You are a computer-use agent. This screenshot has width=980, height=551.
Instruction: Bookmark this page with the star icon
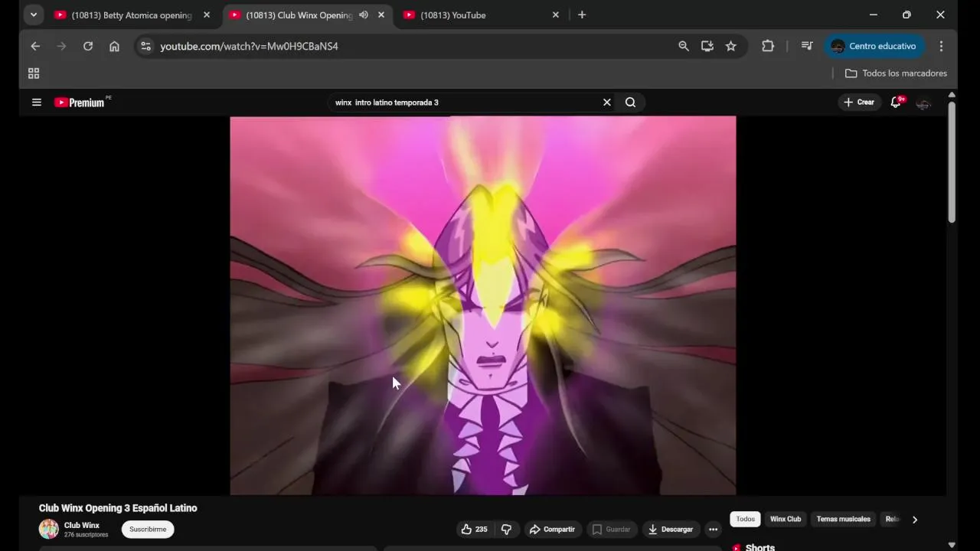point(731,46)
